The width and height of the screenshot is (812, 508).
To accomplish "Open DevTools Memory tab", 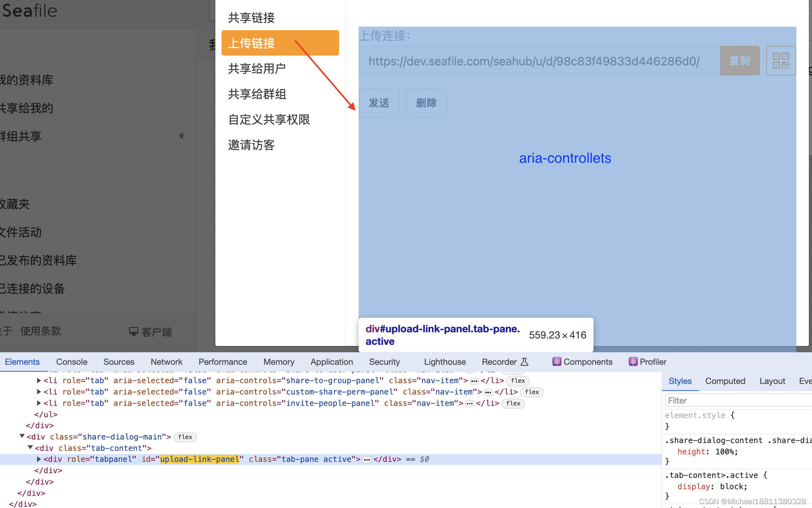I will [279, 362].
